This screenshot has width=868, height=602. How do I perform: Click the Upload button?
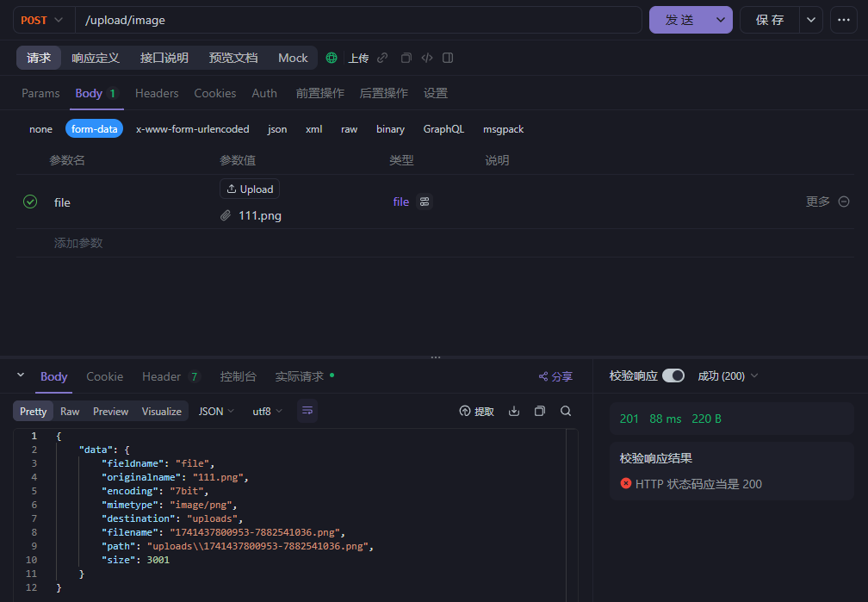click(250, 189)
